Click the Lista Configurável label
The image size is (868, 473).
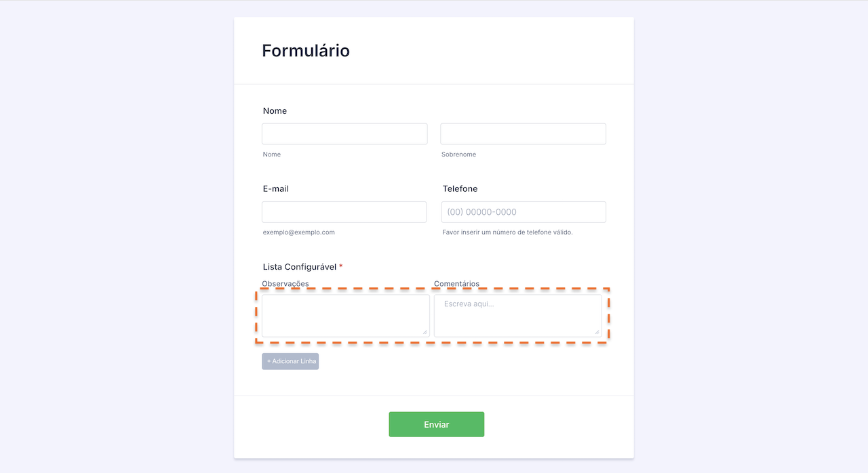point(299,267)
